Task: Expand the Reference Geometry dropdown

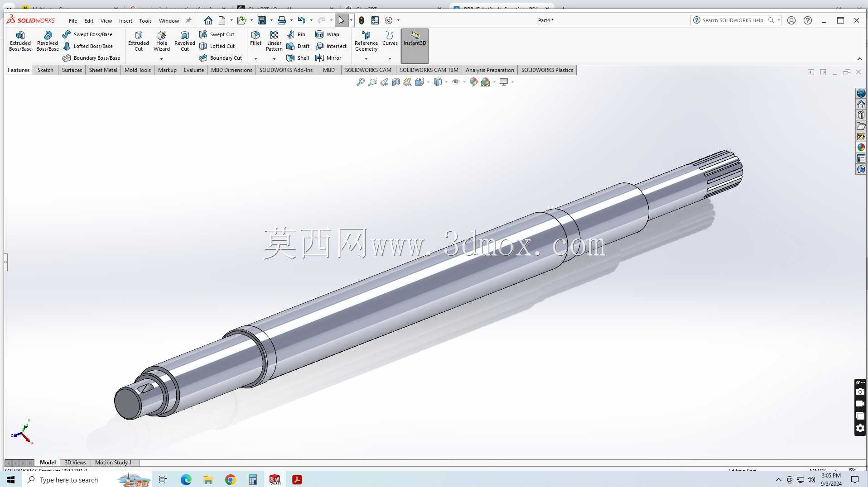Action: click(366, 59)
